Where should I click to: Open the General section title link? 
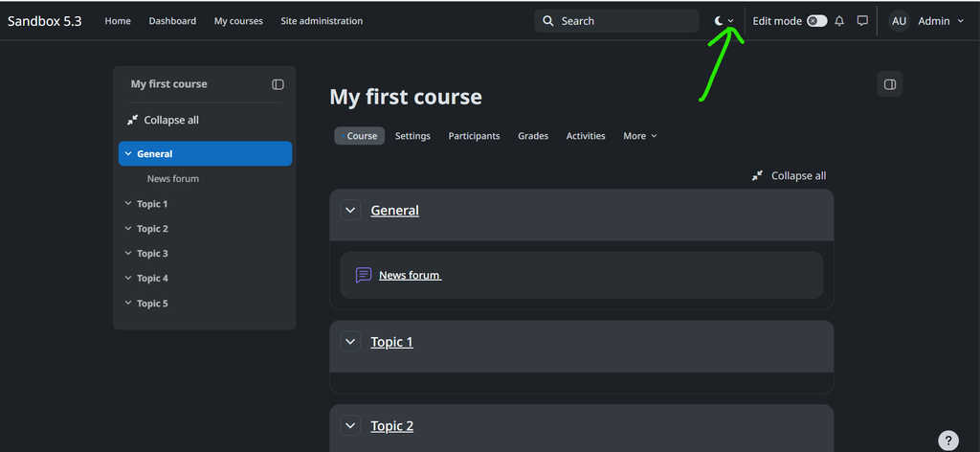coord(394,210)
